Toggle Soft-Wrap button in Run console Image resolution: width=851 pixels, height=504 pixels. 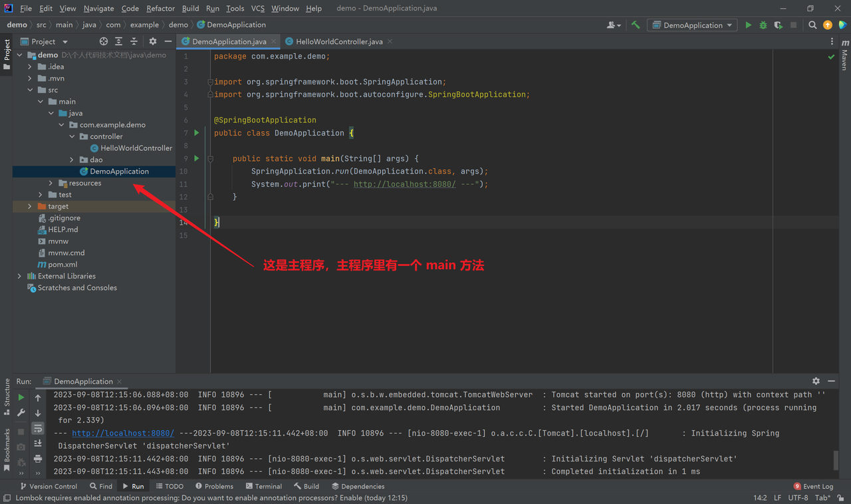[x=38, y=428]
